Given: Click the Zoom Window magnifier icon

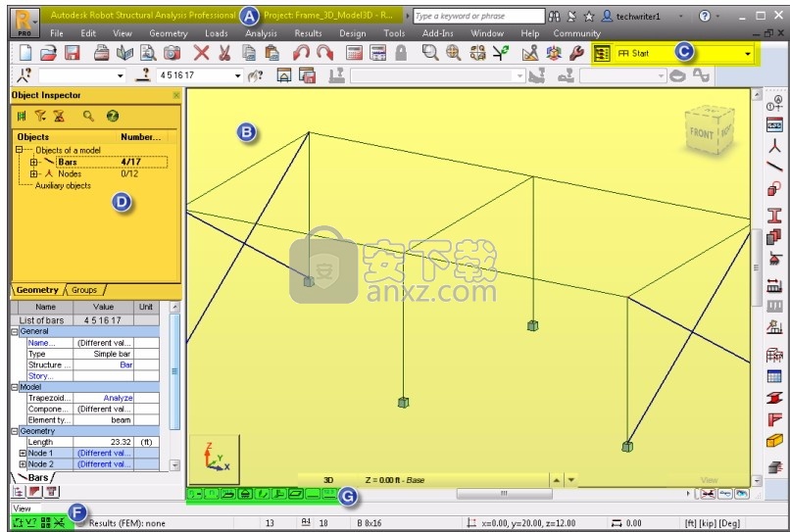Looking at the screenshot, I should coord(429,52).
